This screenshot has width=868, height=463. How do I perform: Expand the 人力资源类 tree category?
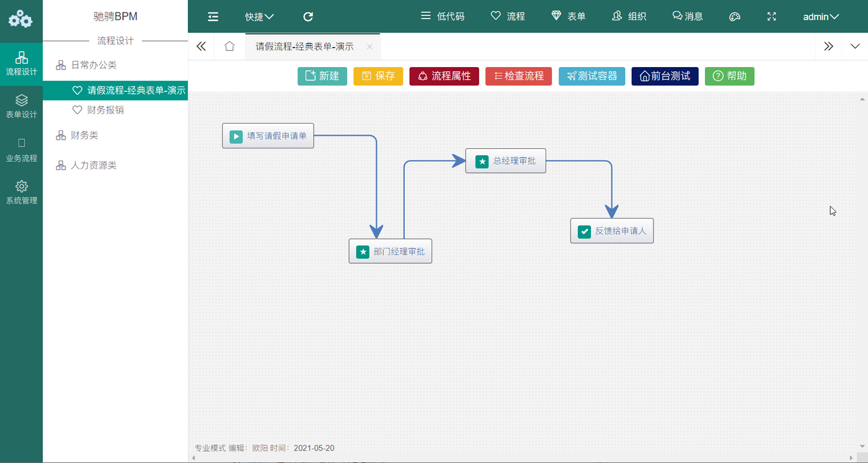[86, 166]
